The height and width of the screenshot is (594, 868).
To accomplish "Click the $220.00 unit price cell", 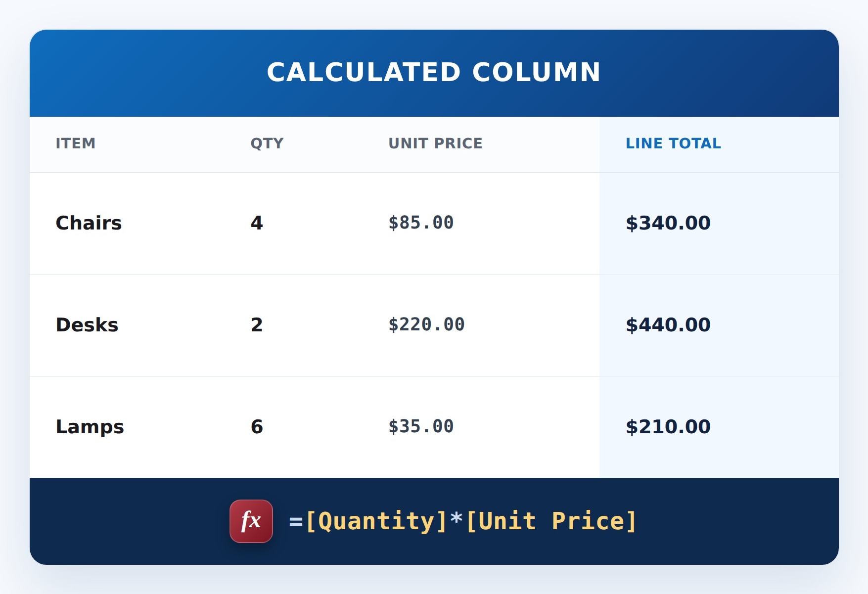I will click(x=426, y=325).
